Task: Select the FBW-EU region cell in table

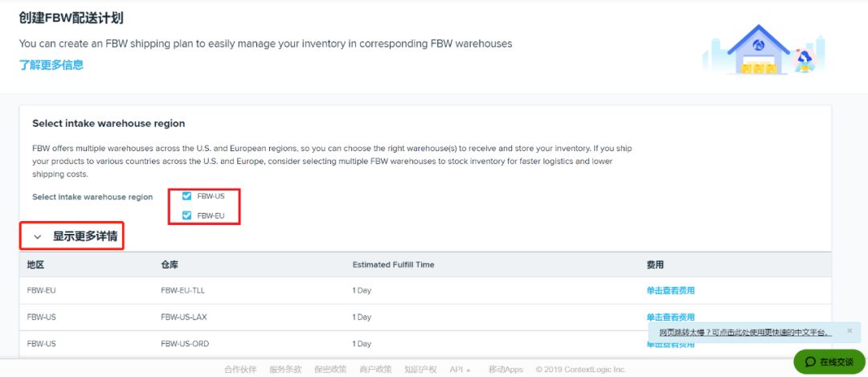Action: click(x=42, y=291)
